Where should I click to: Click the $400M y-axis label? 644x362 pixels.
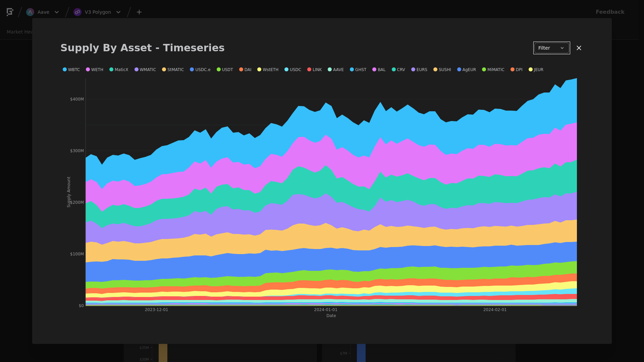click(x=77, y=99)
